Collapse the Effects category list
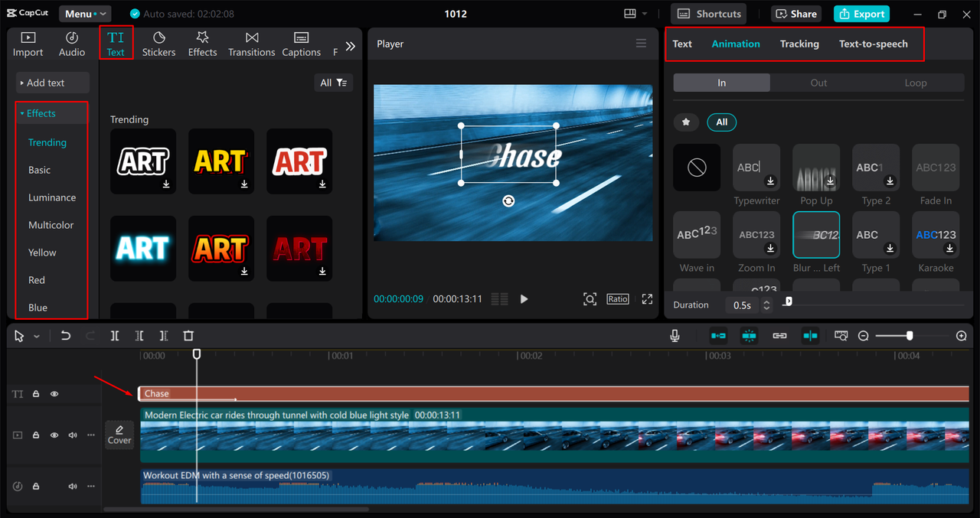Viewport: 980px width, 518px height. (x=52, y=113)
